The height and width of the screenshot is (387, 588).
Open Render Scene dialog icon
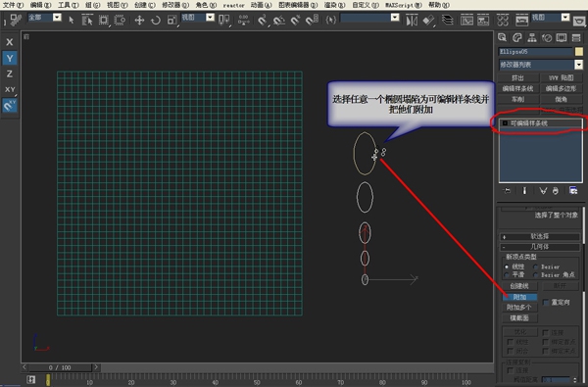[x=522, y=20]
